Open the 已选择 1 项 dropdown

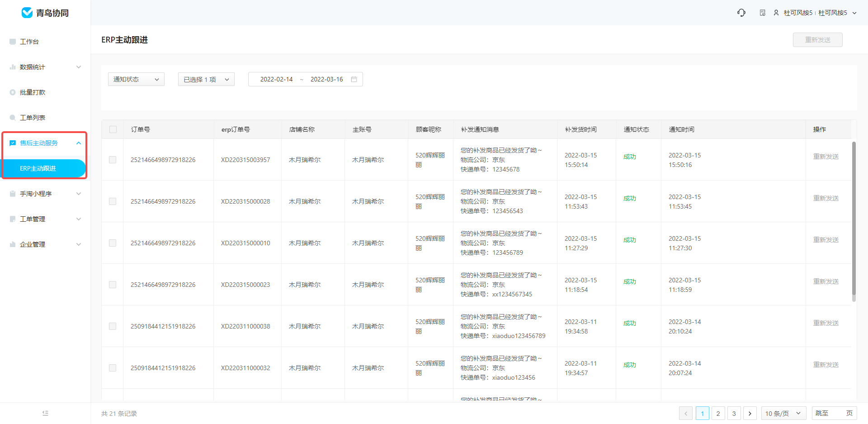point(206,79)
